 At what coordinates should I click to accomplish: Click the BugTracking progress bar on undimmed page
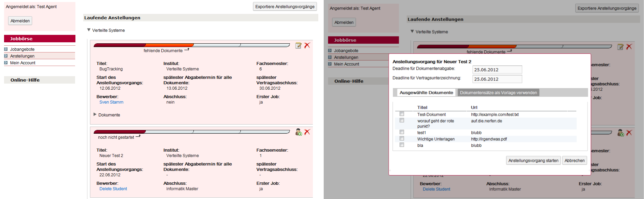[191, 45]
